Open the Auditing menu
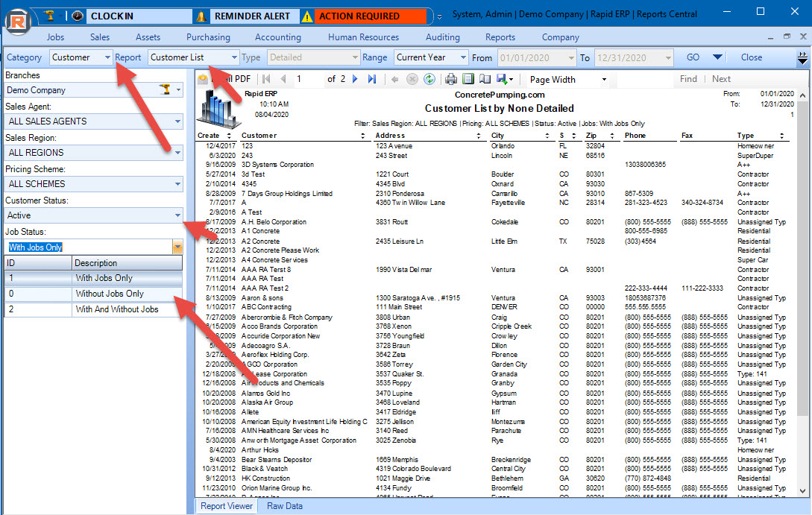The image size is (812, 515). (443, 37)
